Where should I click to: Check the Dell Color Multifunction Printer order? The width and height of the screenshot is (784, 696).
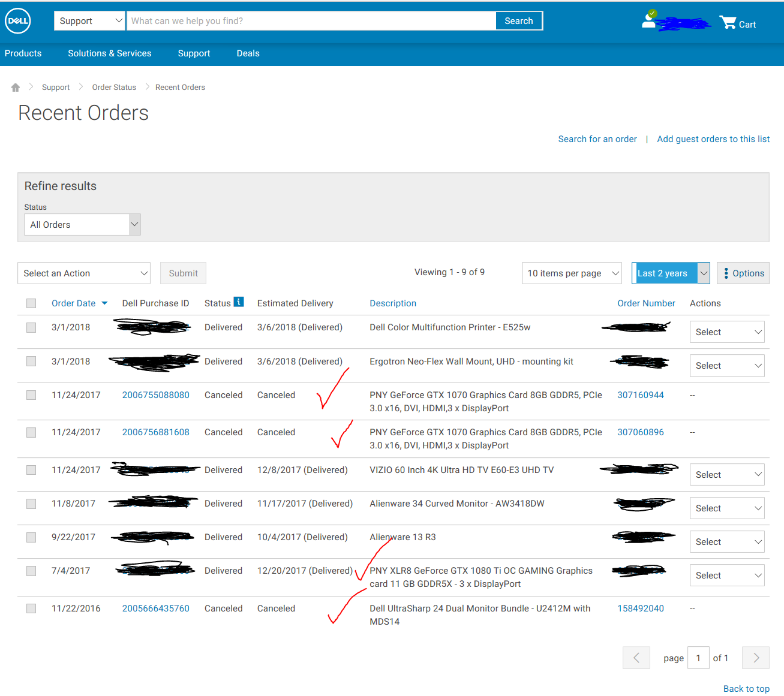(x=31, y=327)
